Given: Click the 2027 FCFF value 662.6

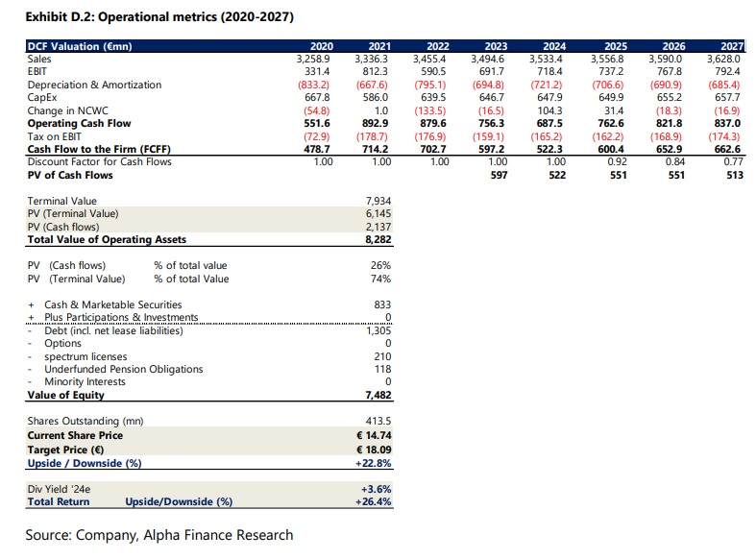Looking at the screenshot, I should [x=727, y=150].
